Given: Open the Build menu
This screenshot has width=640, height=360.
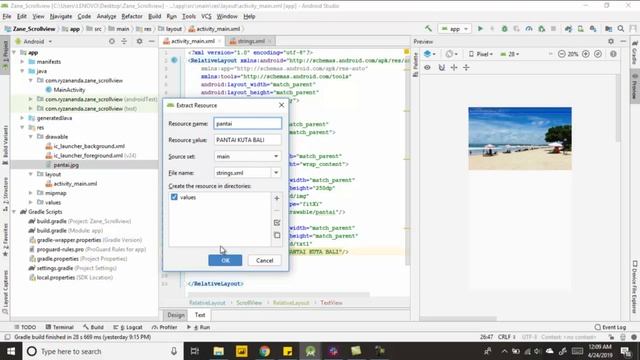Looking at the screenshot, I should tap(154, 16).
